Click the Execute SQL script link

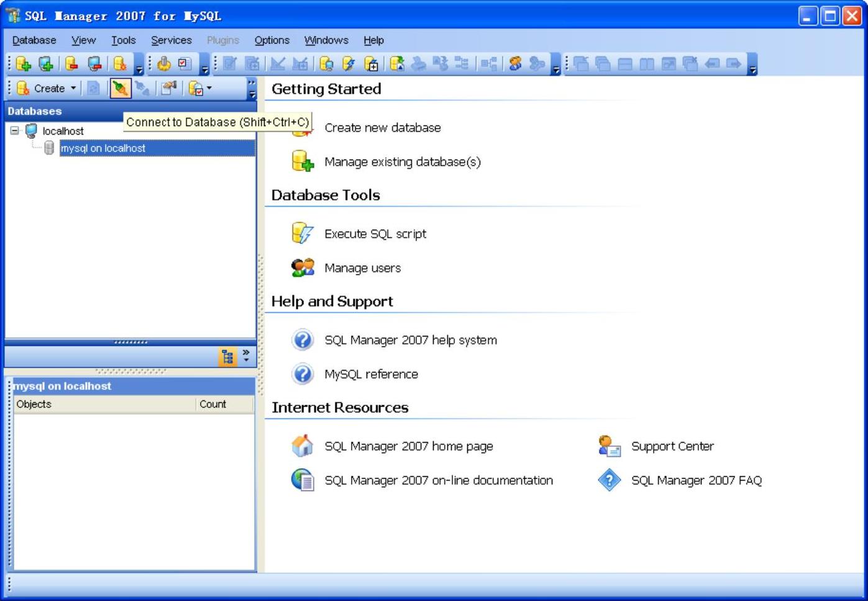pos(375,233)
